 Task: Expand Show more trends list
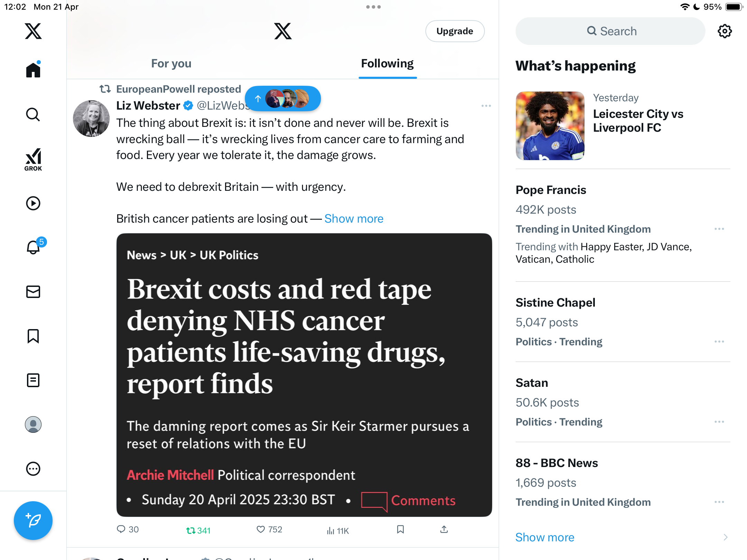(545, 537)
